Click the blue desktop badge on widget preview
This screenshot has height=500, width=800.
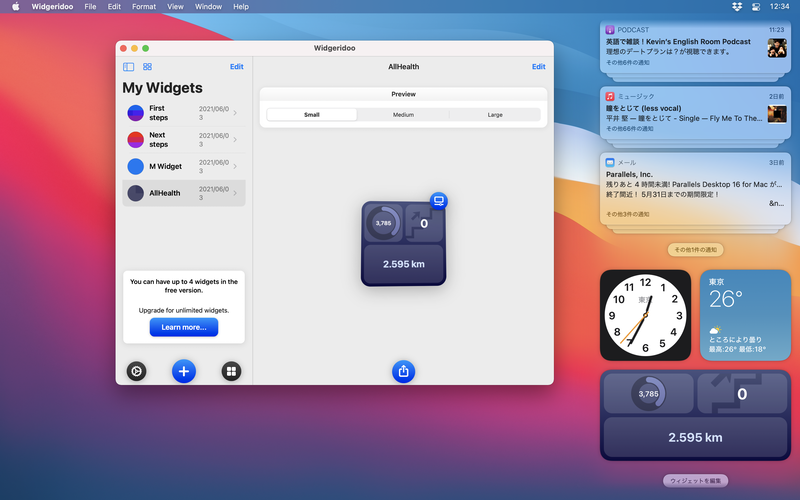pos(438,201)
